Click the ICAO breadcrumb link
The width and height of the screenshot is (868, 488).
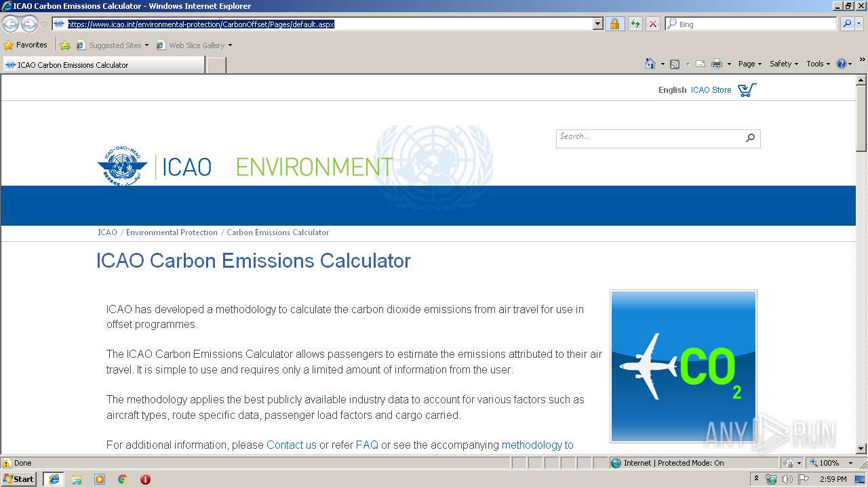107,232
